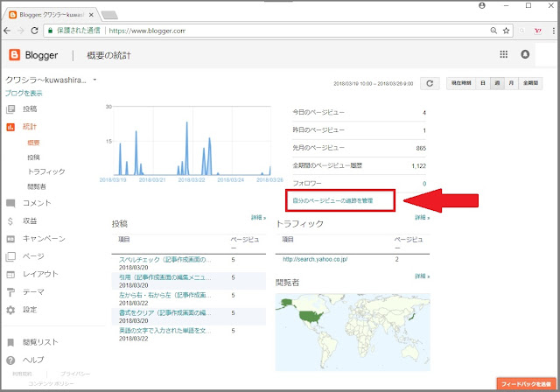Image resolution: width=560 pixels, height=392 pixels.
Task: Open ページ pages section
Action: 33,256
